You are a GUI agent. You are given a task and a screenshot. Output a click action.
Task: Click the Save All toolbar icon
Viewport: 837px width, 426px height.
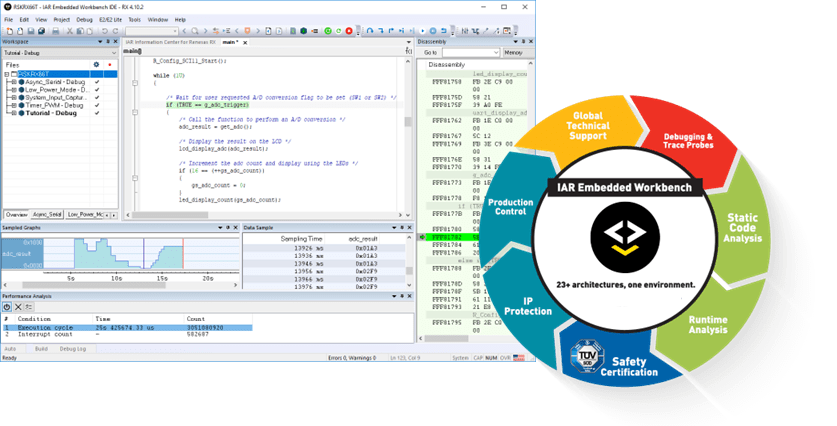41,31
